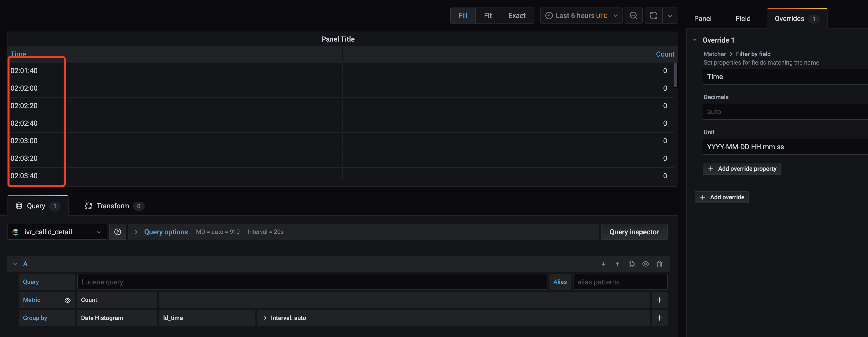The width and height of the screenshot is (868, 337).
Task: Switch to the Transform tab
Action: click(113, 206)
